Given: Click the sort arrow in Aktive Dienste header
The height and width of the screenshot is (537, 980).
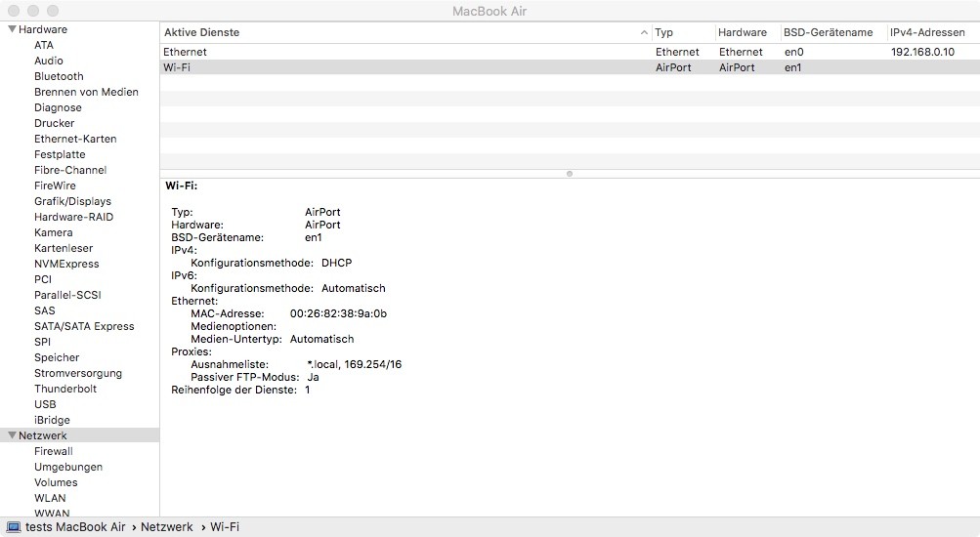Looking at the screenshot, I should pyautogui.click(x=644, y=32).
